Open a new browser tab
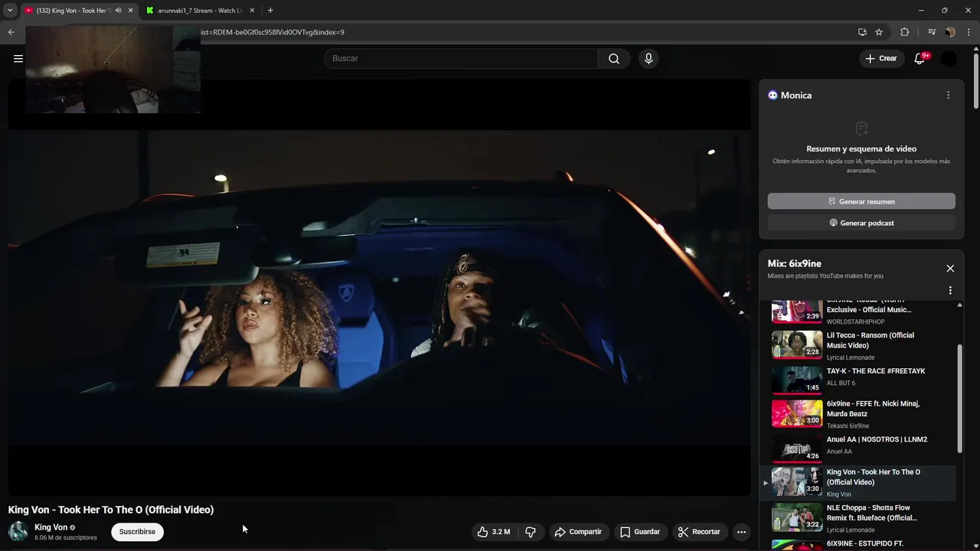 tap(270, 11)
